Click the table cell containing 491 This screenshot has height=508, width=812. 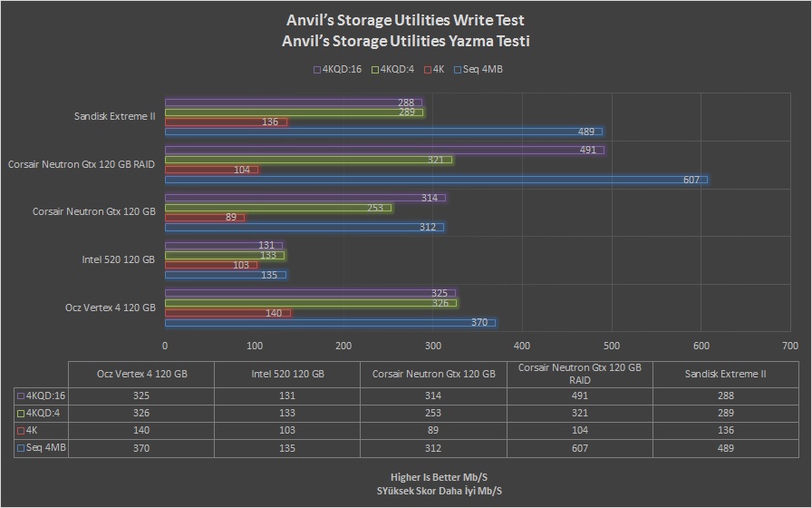[x=580, y=396]
